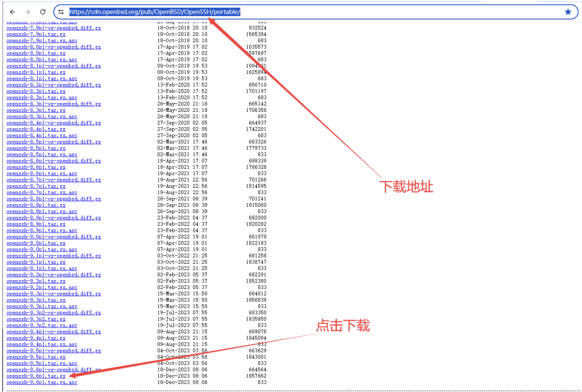The height and width of the screenshot is (392, 582).
Task: Download openssh-7.9p1.tar.gz
Action: pyautogui.click(x=36, y=34)
